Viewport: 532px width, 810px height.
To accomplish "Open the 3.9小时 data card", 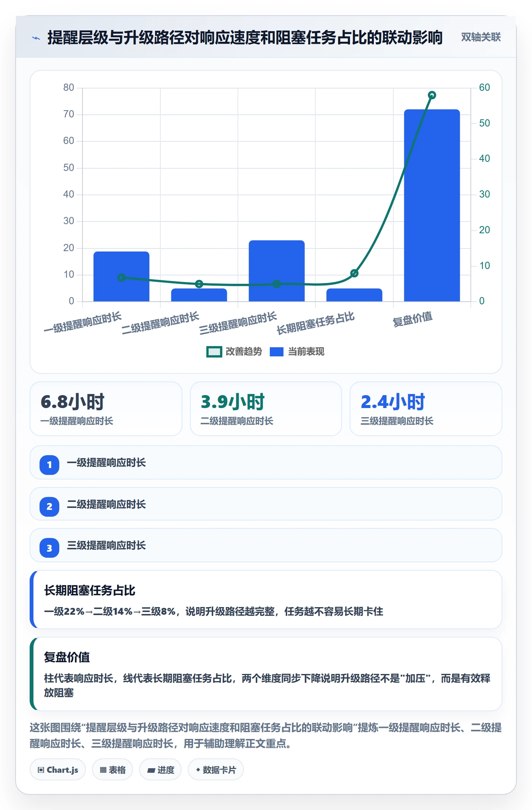I will 266,409.
